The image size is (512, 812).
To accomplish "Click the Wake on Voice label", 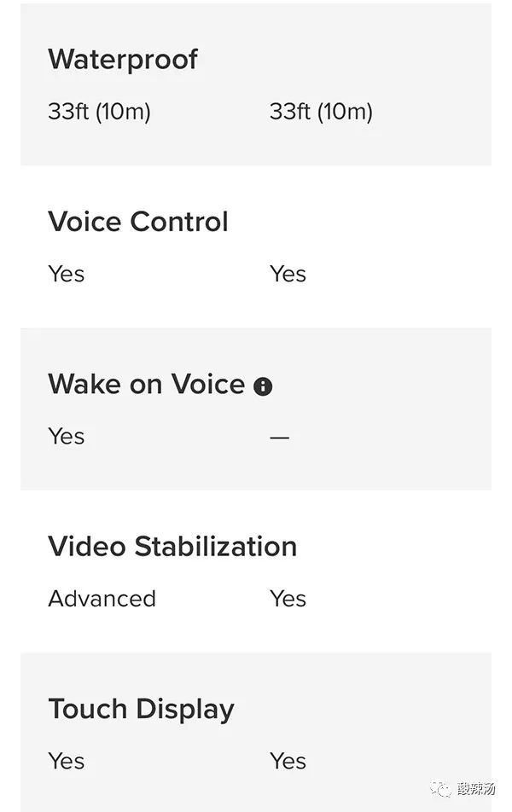I will tap(146, 384).
